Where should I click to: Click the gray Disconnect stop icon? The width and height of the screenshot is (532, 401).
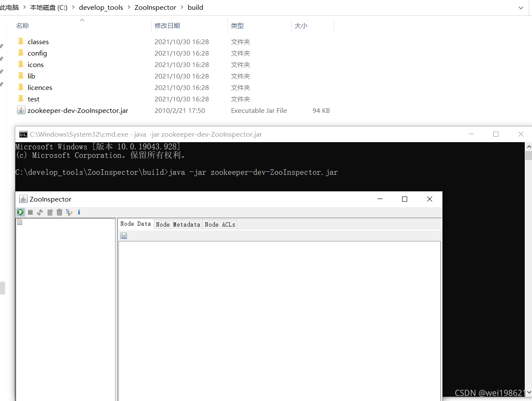(30, 212)
